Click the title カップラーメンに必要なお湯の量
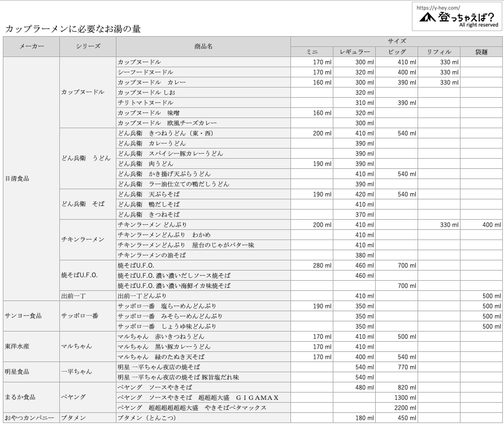This screenshot has width=504, height=427. tap(73, 29)
